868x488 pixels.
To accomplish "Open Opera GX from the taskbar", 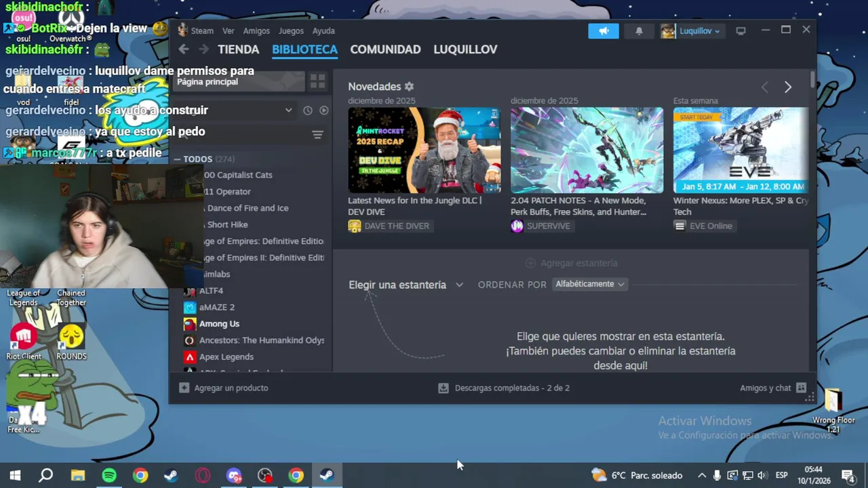I will pos(202,475).
